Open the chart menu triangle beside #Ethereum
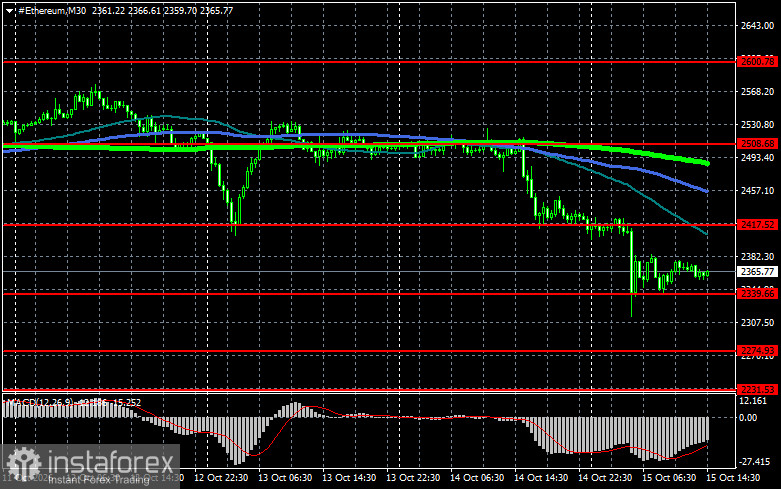This screenshot has height=489, width=781. (9, 11)
